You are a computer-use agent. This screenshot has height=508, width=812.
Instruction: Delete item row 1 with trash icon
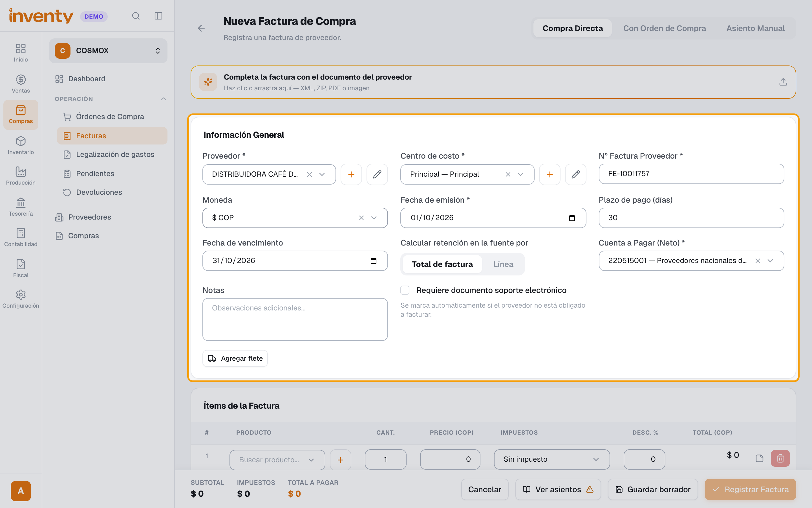[x=780, y=458]
